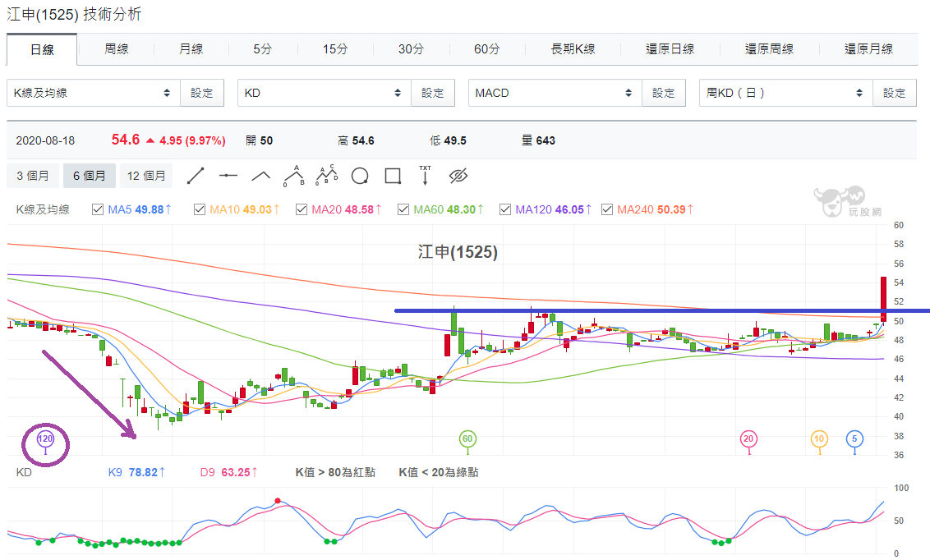Click the D9 63.25 value label
The height and width of the screenshot is (560, 930).
(x=229, y=472)
